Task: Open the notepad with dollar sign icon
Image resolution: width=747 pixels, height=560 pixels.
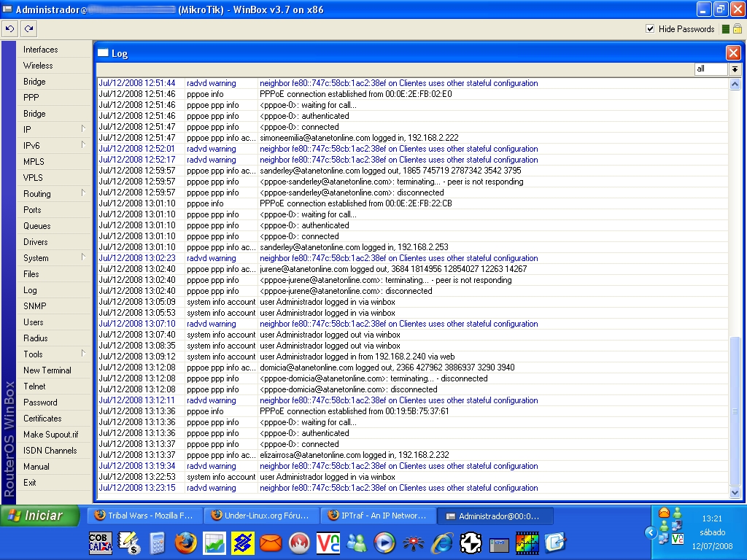Action: pos(128,542)
